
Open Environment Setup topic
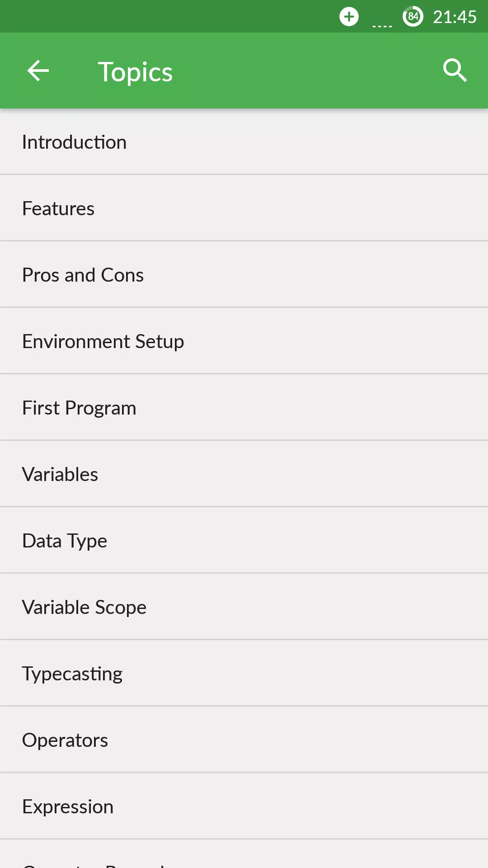click(244, 341)
